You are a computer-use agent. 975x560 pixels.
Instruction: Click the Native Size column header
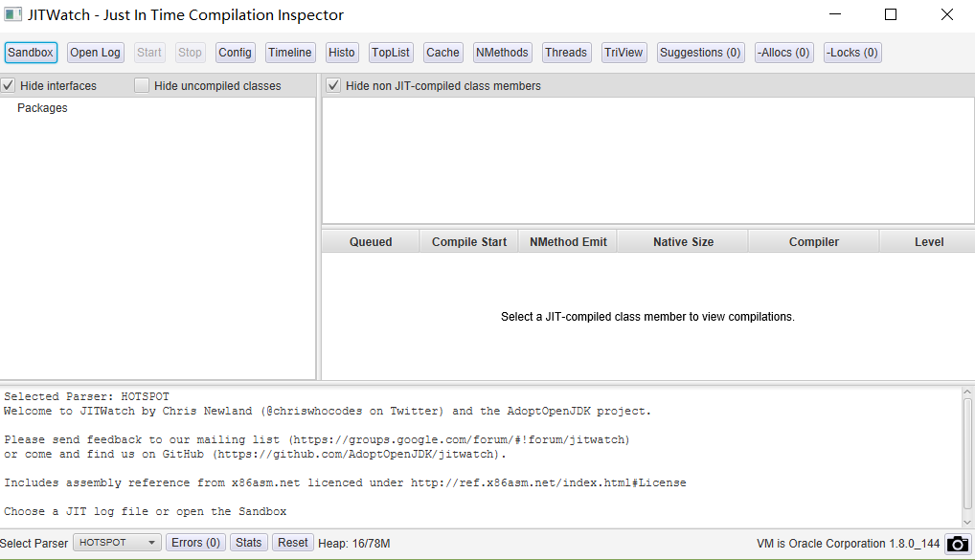pyautogui.click(x=683, y=242)
